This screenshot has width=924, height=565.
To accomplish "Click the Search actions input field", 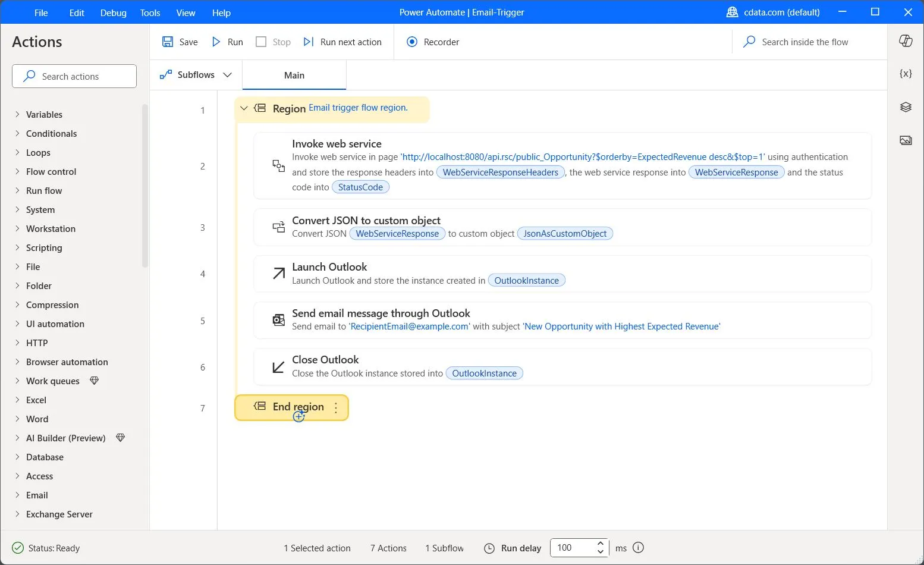I will click(74, 76).
